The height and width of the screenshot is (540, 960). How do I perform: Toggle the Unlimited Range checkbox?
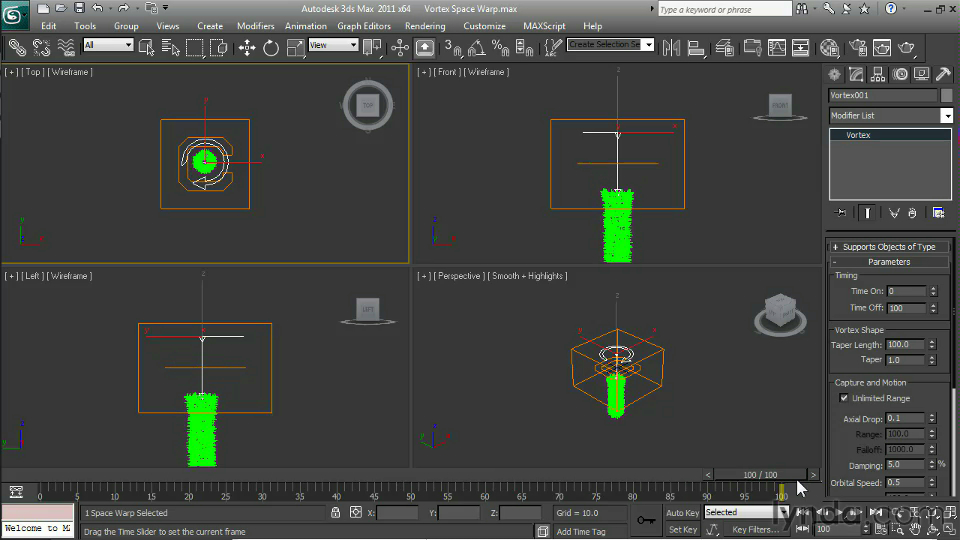(844, 398)
